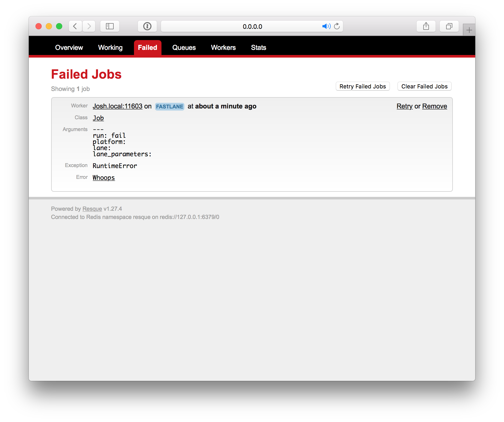Open a new tab with plus button

pyautogui.click(x=469, y=30)
